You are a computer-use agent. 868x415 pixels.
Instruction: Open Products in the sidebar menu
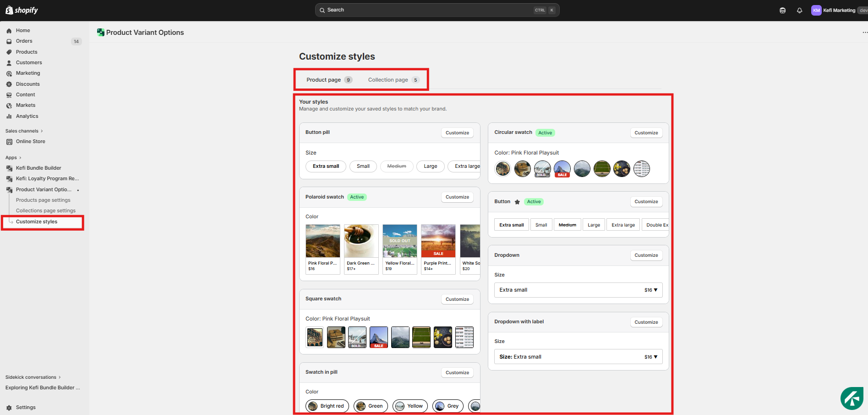(27, 52)
